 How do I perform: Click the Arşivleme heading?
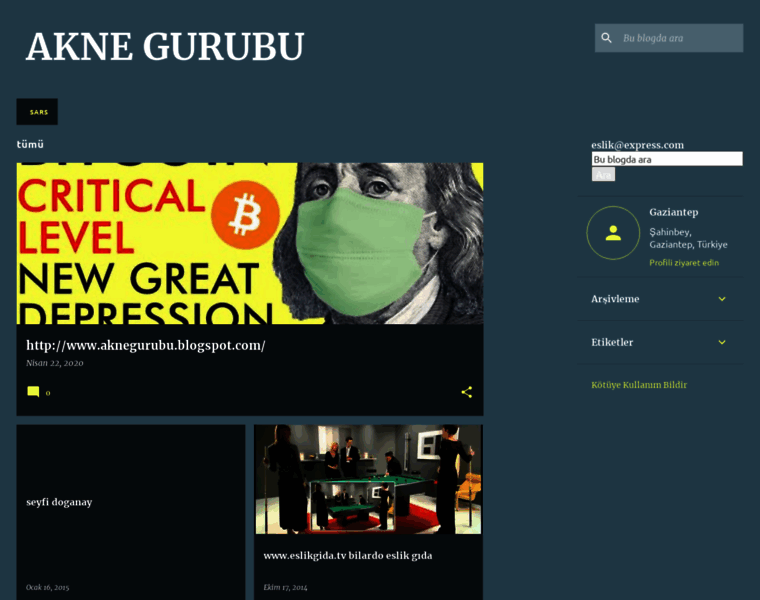pyautogui.click(x=615, y=299)
